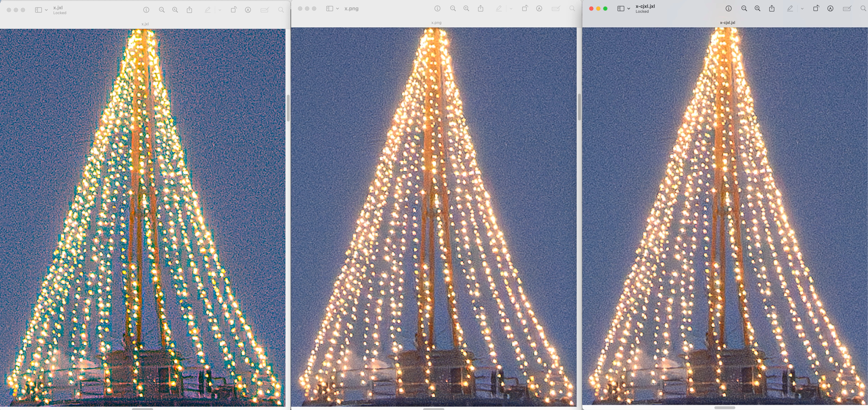Toggle sidebar in x.png window

tap(329, 9)
